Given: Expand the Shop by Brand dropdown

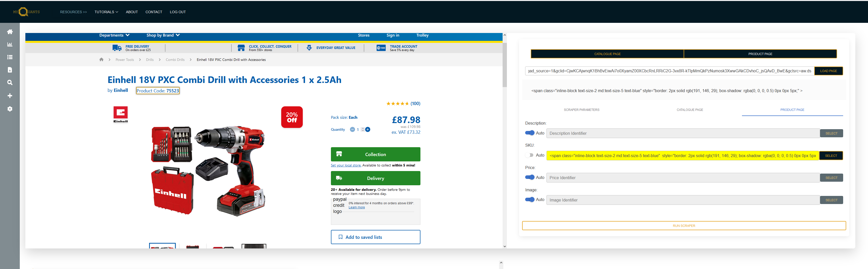Looking at the screenshot, I should tap(163, 35).
